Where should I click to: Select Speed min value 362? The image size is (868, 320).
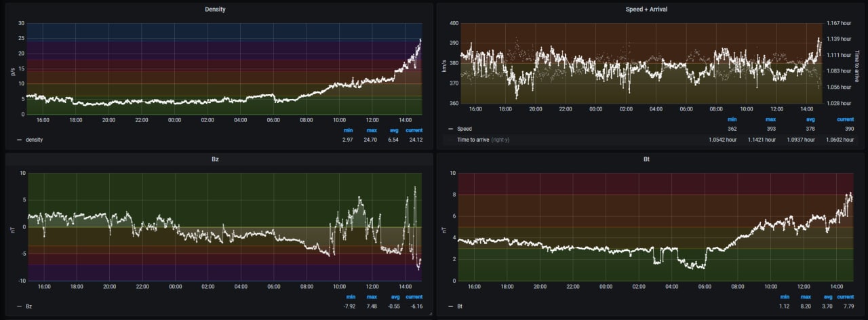click(732, 128)
